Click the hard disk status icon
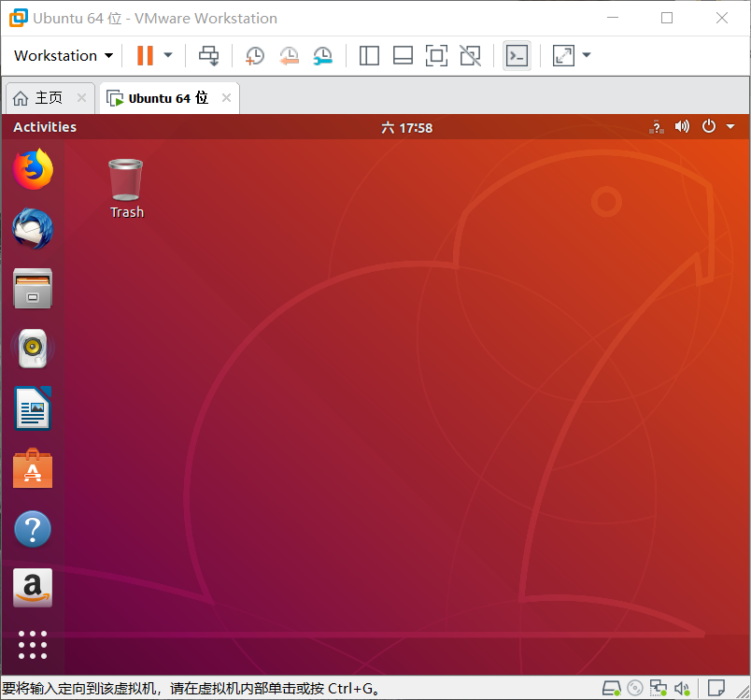Screen dimensions: 751x700 pyautogui.click(x=612, y=689)
